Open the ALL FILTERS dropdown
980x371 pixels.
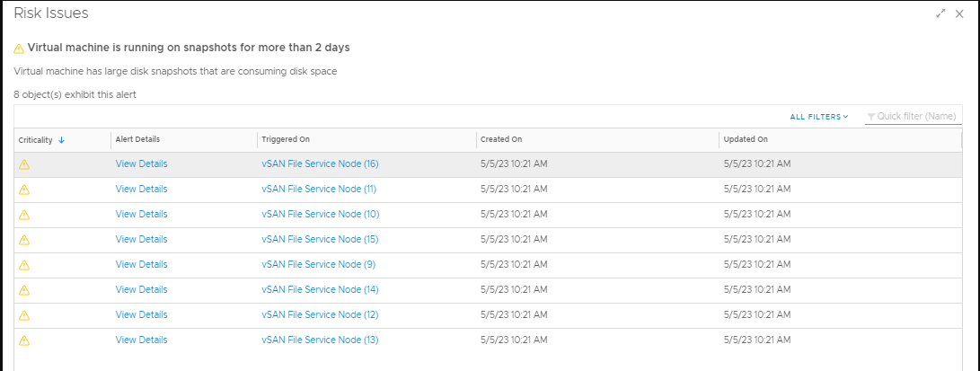click(x=818, y=117)
